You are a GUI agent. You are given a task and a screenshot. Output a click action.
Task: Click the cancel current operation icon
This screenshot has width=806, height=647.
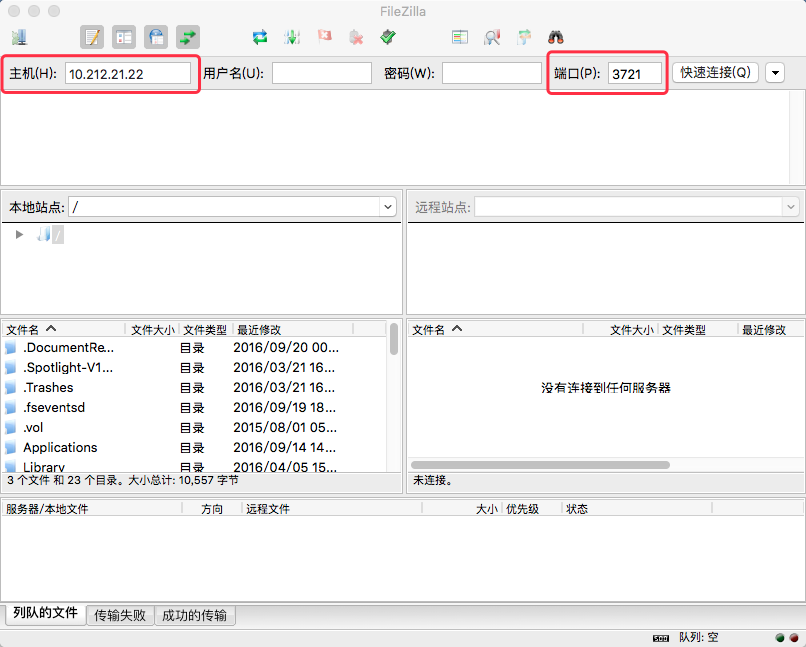[x=324, y=37]
